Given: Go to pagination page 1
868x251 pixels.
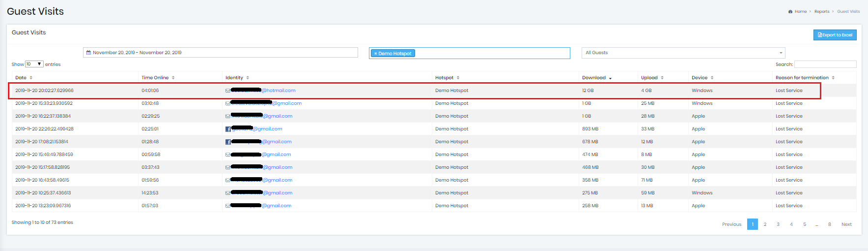Looking at the screenshot, I should pyautogui.click(x=752, y=224).
